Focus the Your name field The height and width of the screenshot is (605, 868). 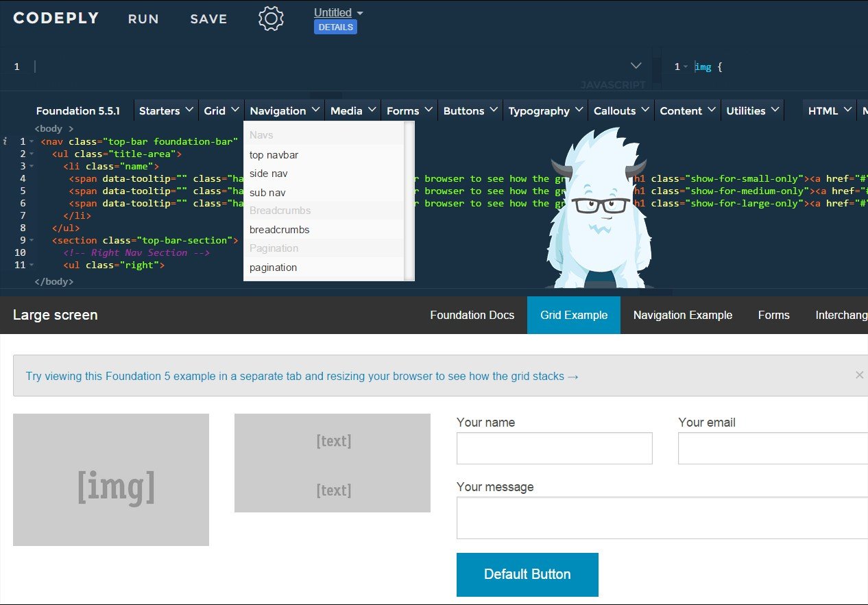(555, 448)
